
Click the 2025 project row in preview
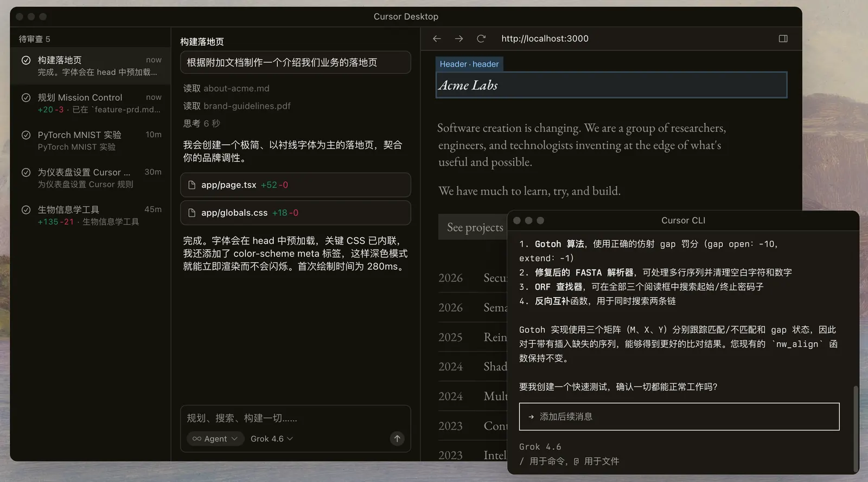point(473,337)
